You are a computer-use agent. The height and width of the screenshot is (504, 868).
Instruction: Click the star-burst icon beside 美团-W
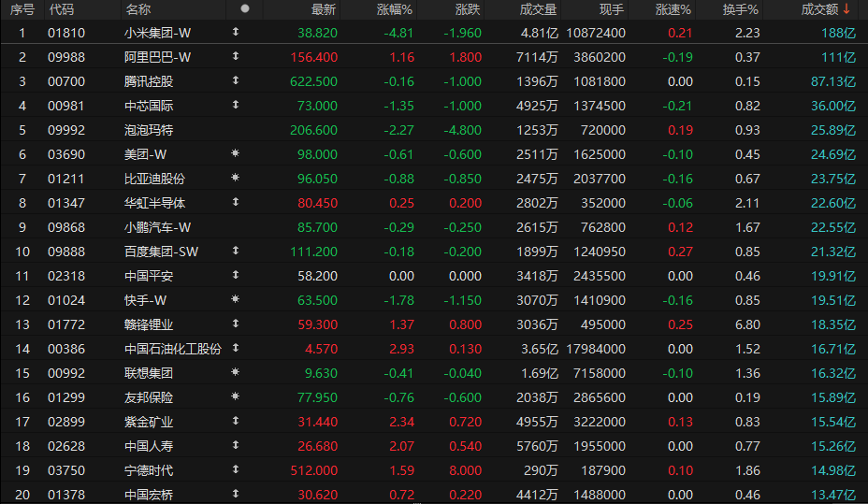[236, 153]
